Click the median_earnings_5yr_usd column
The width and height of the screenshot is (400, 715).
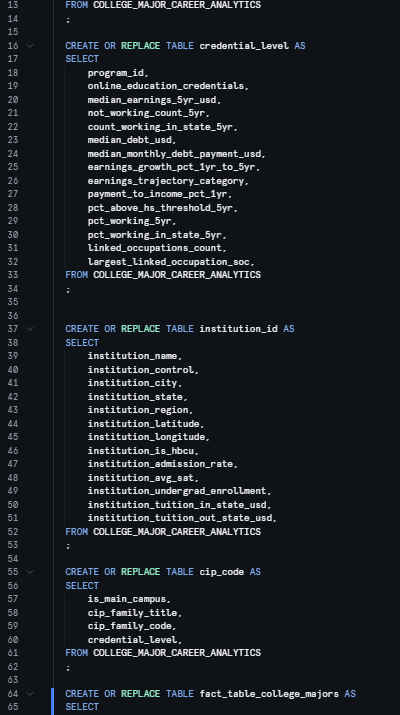(x=153, y=100)
